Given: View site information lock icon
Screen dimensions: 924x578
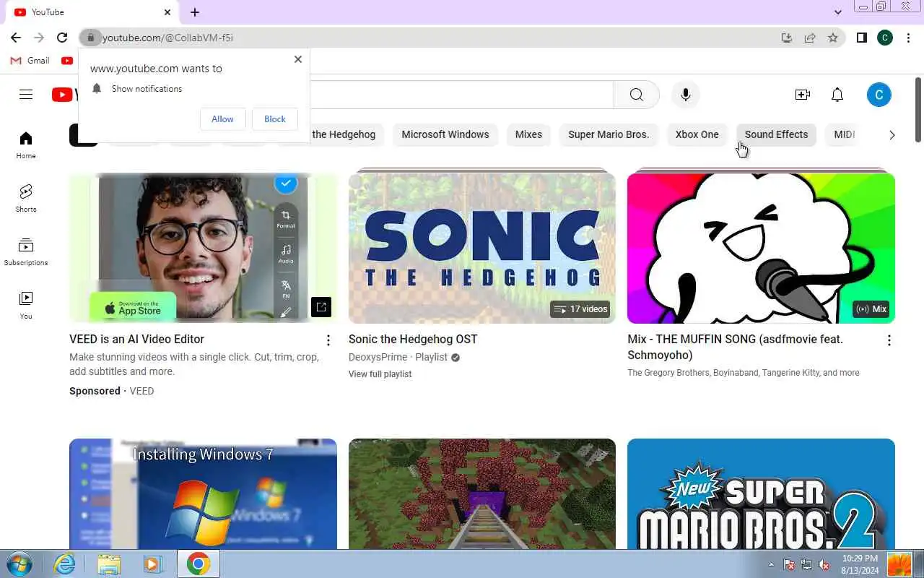Looking at the screenshot, I should point(90,38).
